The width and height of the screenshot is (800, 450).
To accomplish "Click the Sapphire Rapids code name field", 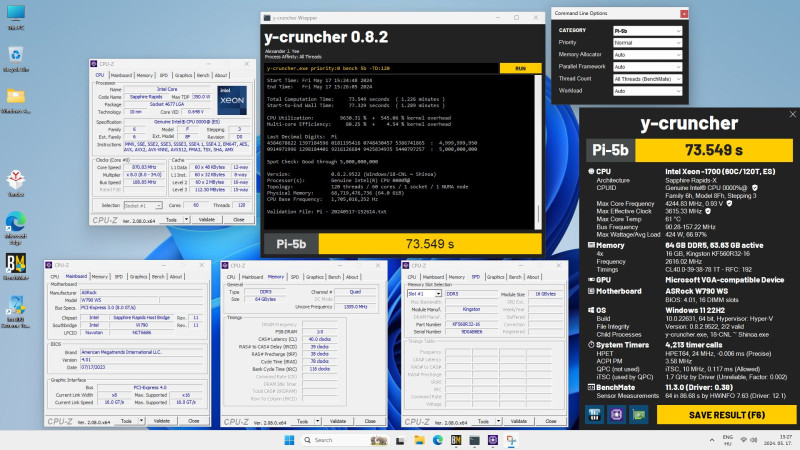I will (146, 96).
